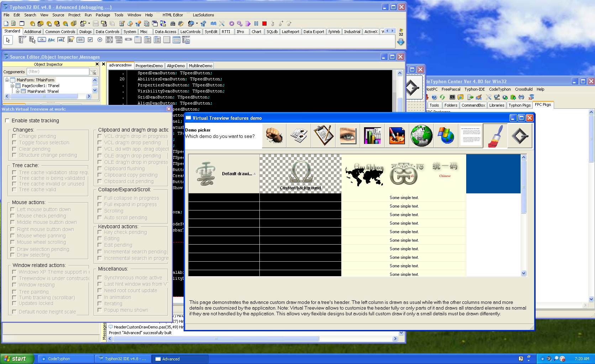
Task: Click the binoculars find icon in IDE toolbar
Action: (173, 23)
